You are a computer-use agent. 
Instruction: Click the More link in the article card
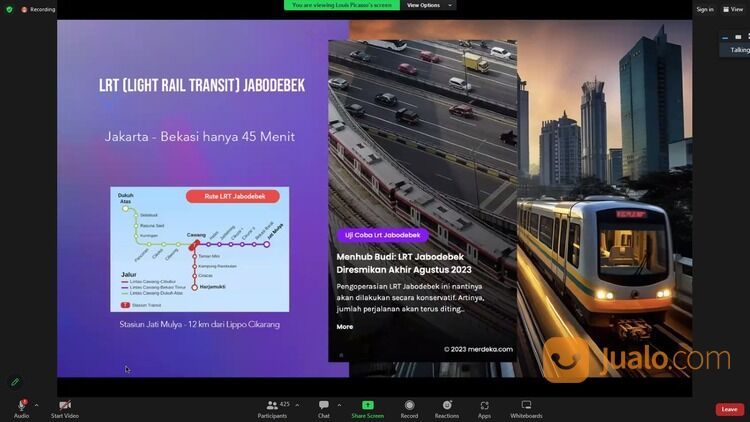pyautogui.click(x=344, y=327)
